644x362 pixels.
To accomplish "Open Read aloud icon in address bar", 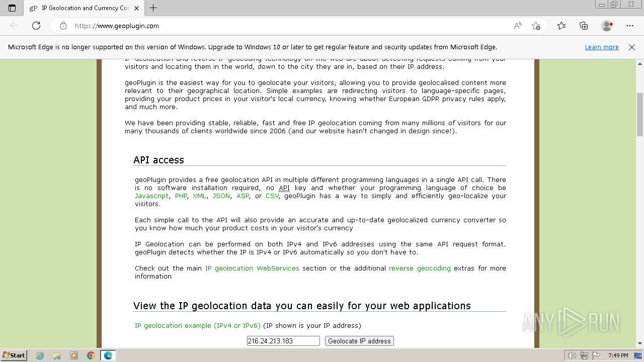I will pos(518,26).
